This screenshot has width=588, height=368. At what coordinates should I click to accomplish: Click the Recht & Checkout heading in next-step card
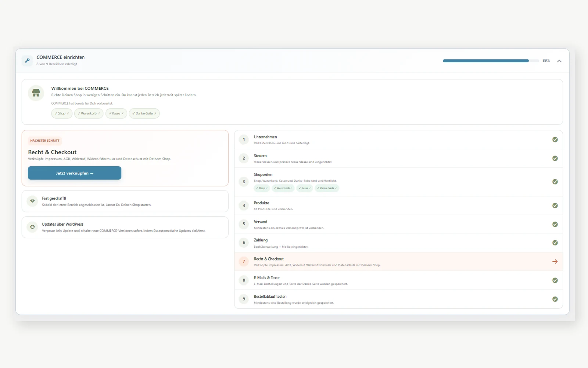click(52, 152)
